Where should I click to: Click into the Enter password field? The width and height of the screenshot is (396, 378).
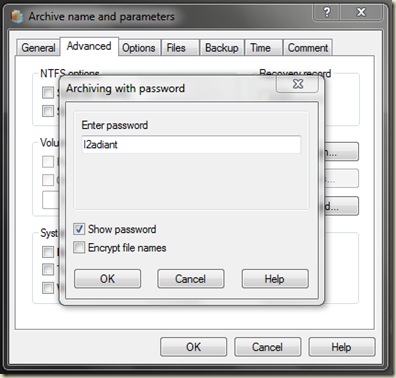click(191, 144)
